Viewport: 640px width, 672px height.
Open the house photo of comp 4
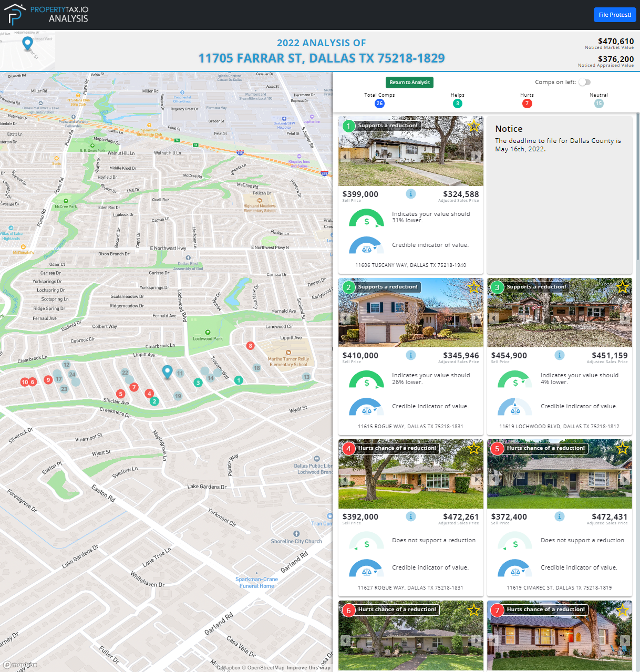411,474
